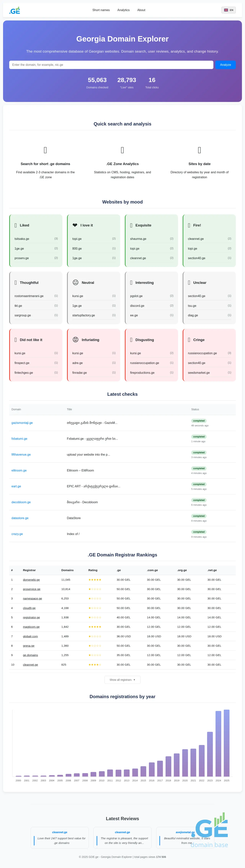The height and width of the screenshot is (868, 245).
Task: Open the About page in navigation
Action: 141,10
